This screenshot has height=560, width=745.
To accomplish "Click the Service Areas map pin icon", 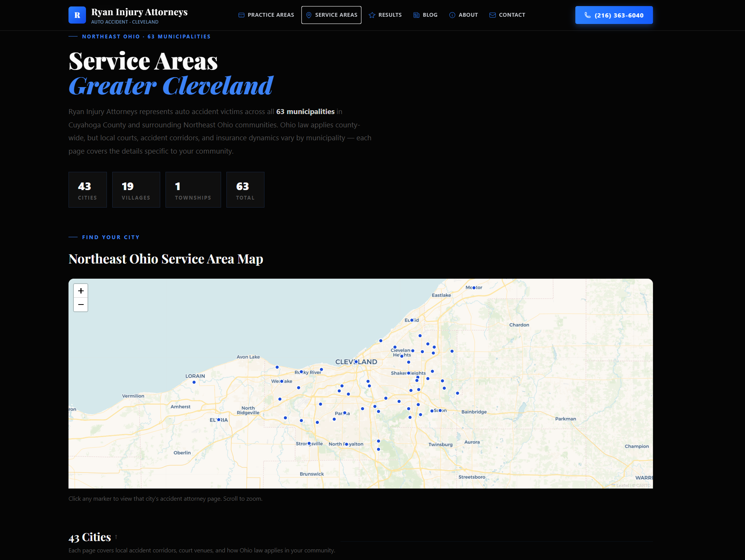I will pos(309,15).
